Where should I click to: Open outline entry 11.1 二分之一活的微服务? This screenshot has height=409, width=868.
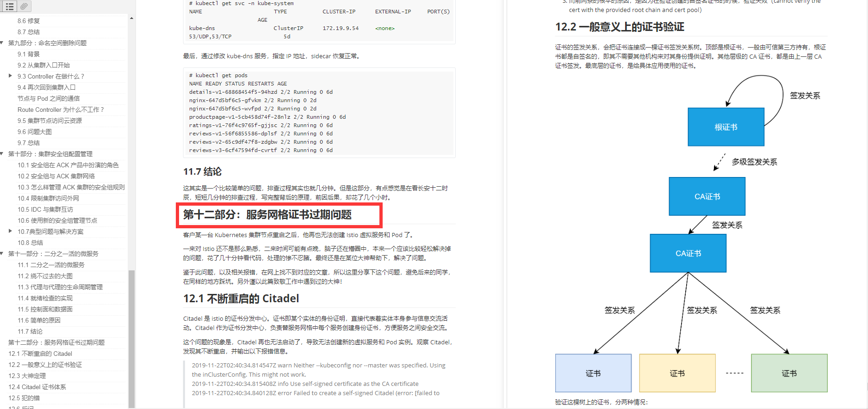point(51,265)
